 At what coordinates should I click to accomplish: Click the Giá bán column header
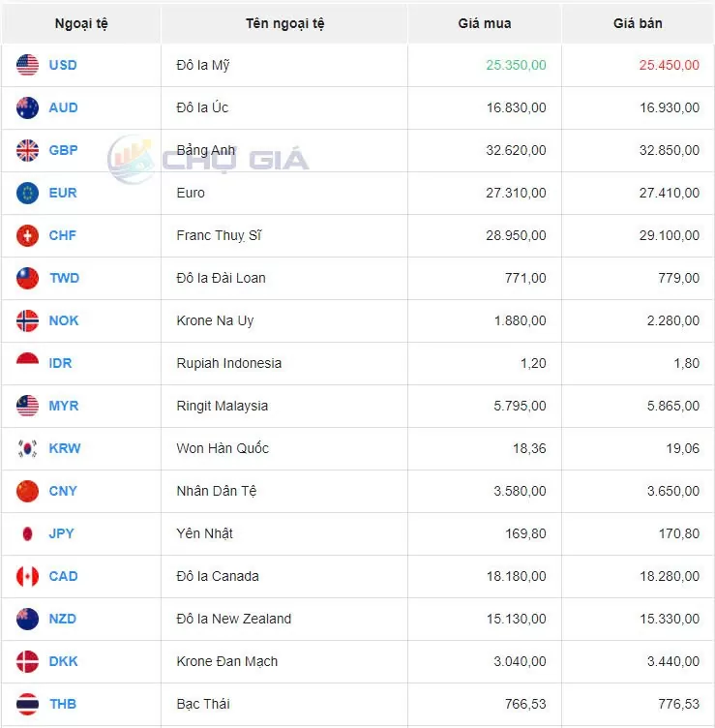click(x=638, y=23)
